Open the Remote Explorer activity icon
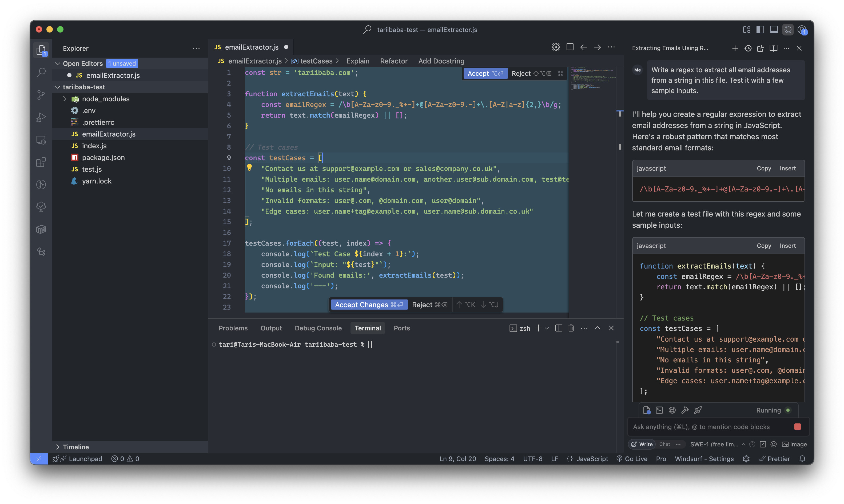Image resolution: width=844 pixels, height=504 pixels. 41,139
